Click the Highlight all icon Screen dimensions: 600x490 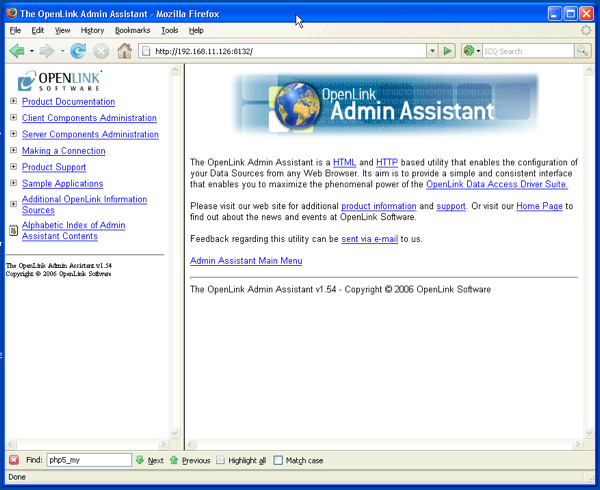pos(220,460)
